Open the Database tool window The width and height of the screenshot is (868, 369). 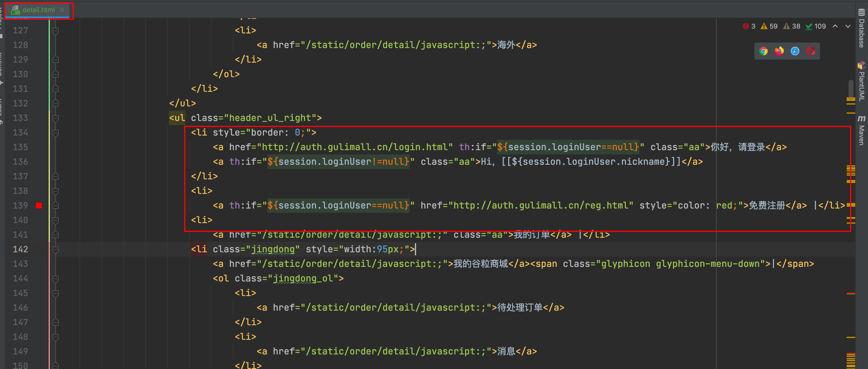[x=862, y=28]
